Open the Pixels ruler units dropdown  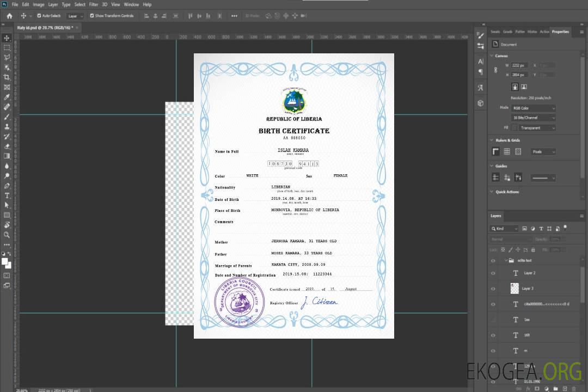click(543, 151)
